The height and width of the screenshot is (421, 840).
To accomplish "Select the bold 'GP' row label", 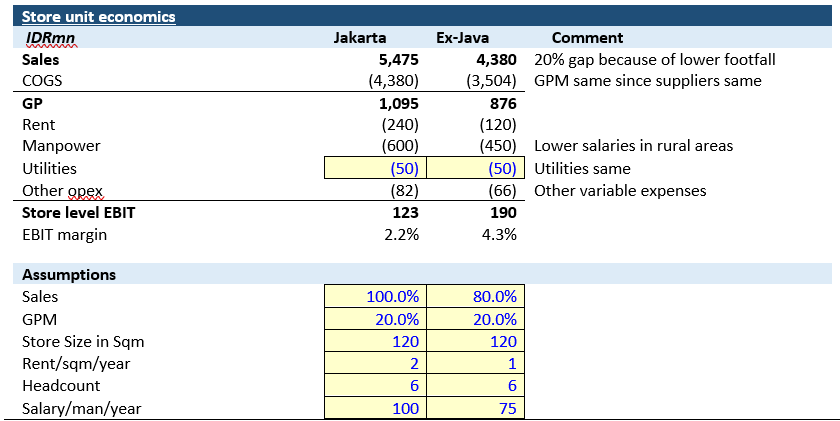I will [32, 103].
